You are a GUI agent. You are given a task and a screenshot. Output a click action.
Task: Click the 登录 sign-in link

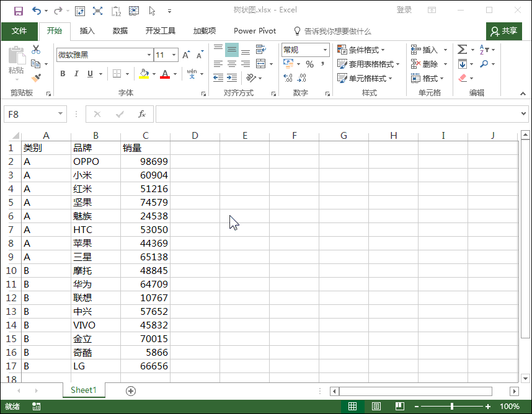tap(403, 9)
